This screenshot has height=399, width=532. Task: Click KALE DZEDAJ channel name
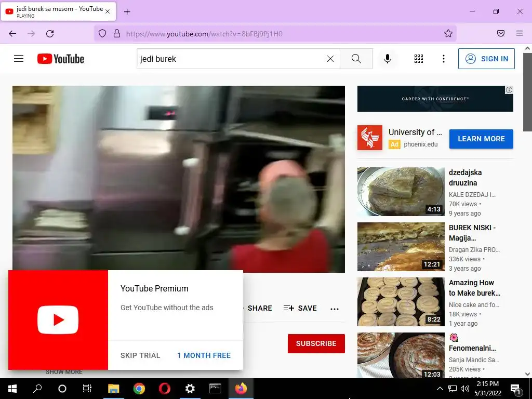pyautogui.click(x=472, y=195)
